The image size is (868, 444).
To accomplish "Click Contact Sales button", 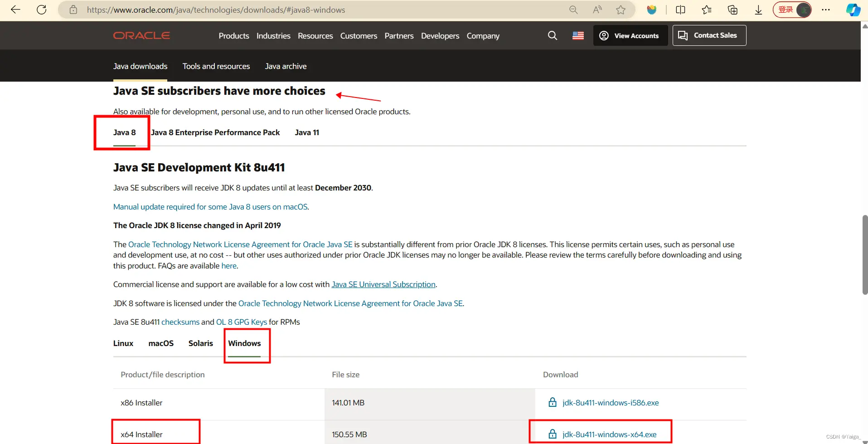I will click(x=709, y=35).
